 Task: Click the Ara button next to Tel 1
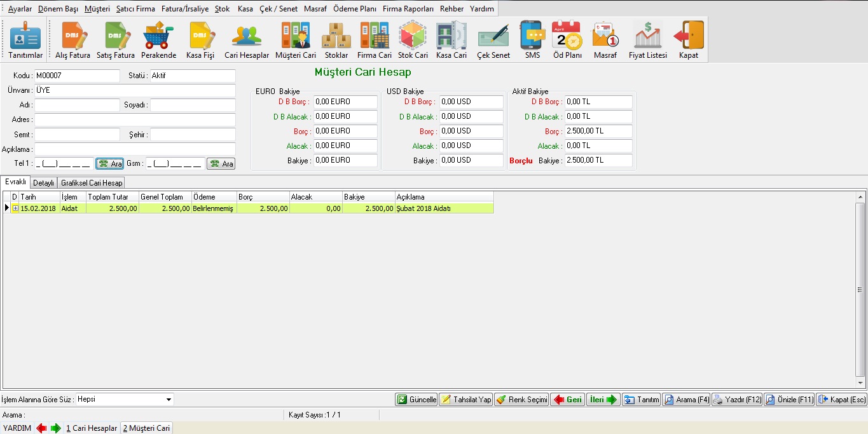110,164
